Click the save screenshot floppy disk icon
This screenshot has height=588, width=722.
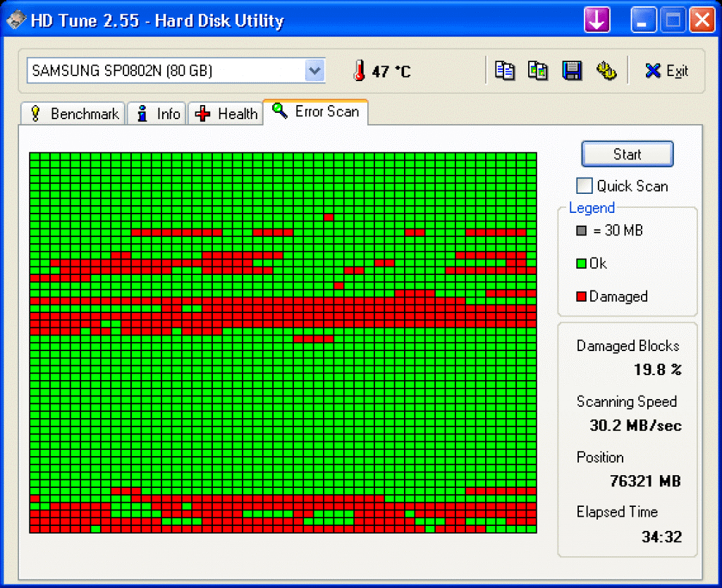click(572, 71)
